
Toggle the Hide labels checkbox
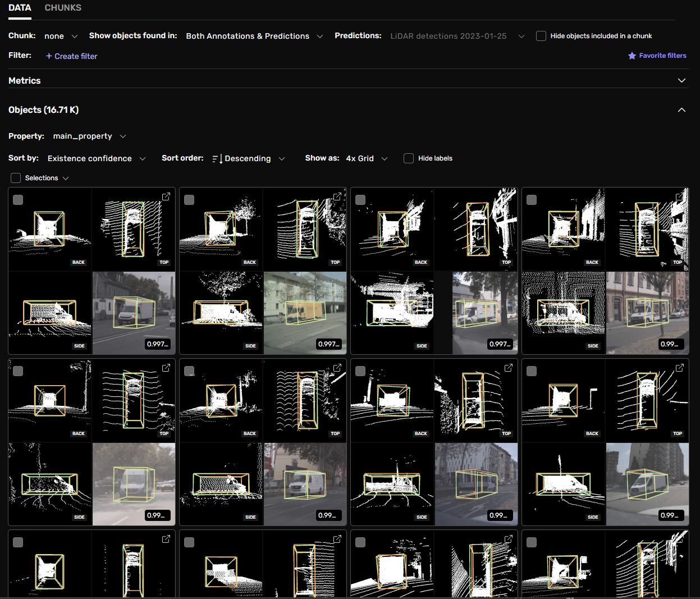[x=409, y=158]
